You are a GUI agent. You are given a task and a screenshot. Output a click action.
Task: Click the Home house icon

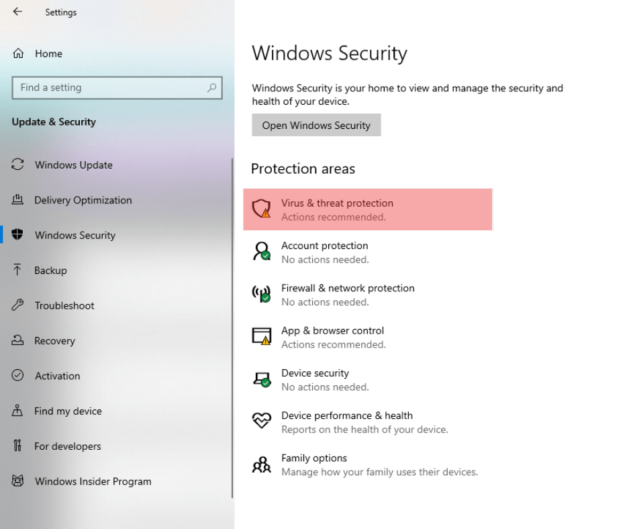(18, 53)
